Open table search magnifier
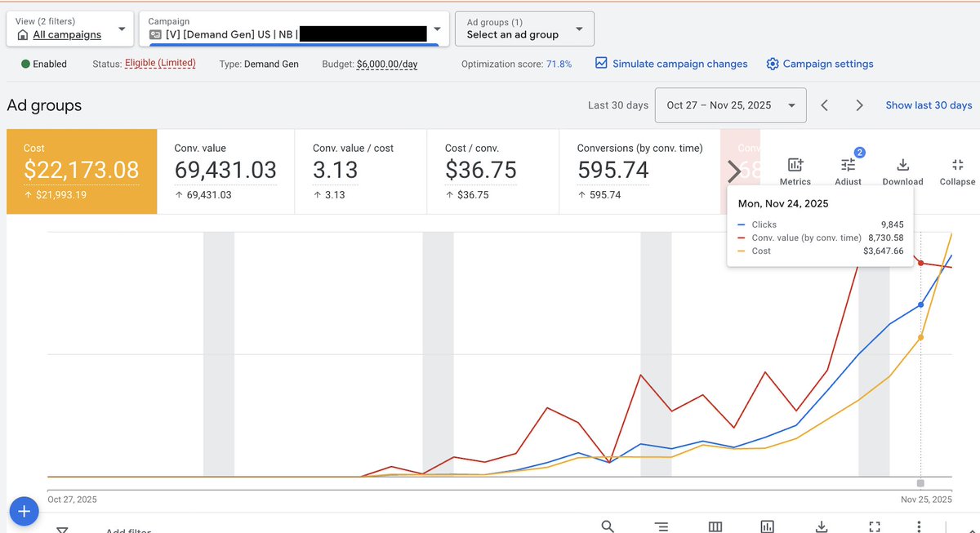 pyautogui.click(x=608, y=526)
